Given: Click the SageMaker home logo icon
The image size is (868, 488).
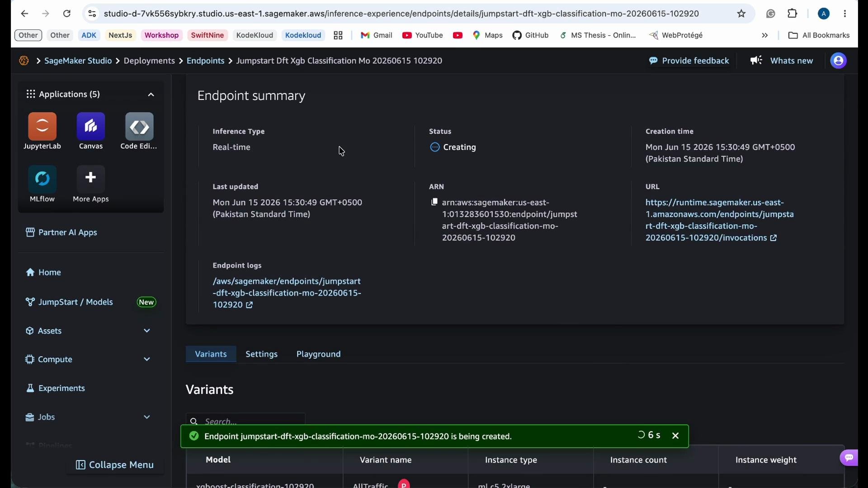Looking at the screenshot, I should tap(24, 61).
